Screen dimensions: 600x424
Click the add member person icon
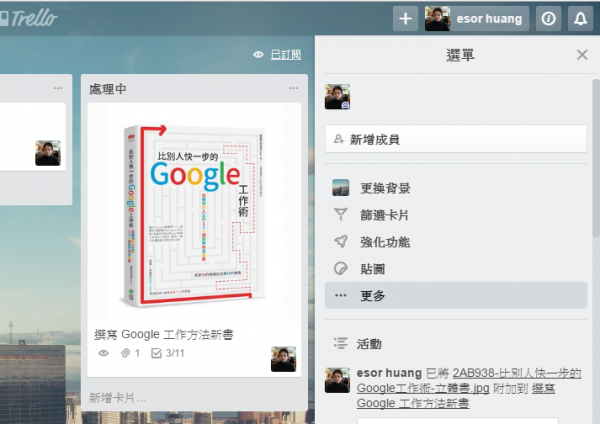pos(339,139)
